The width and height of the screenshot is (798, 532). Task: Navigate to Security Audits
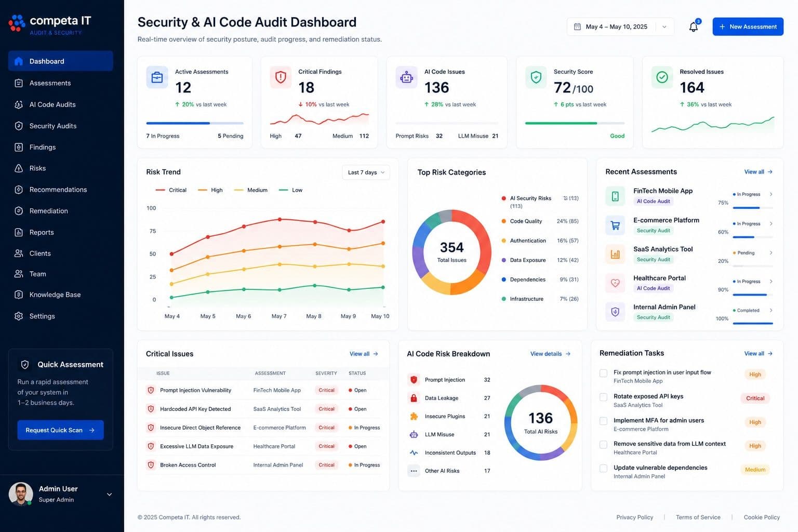pyautogui.click(x=61, y=126)
